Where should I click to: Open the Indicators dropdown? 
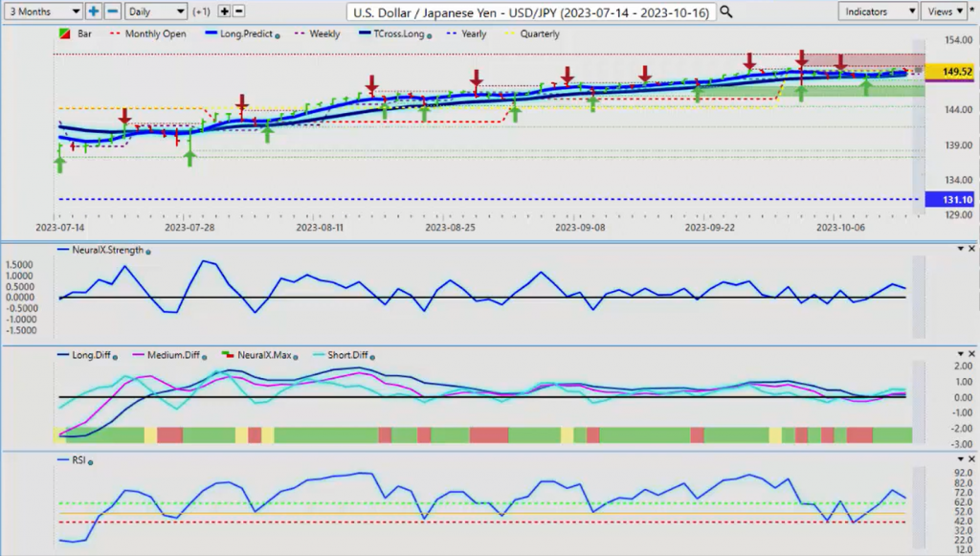click(878, 11)
